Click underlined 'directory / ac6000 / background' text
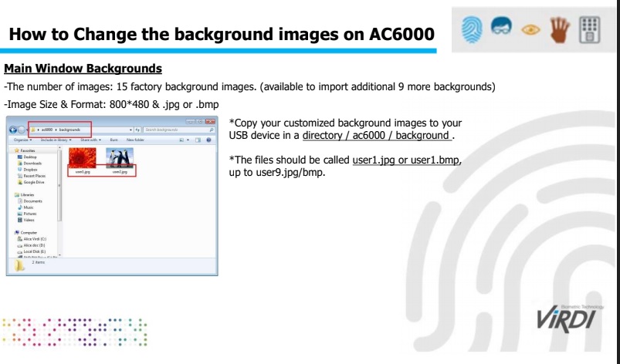This screenshot has height=364, width=620. tap(378, 136)
